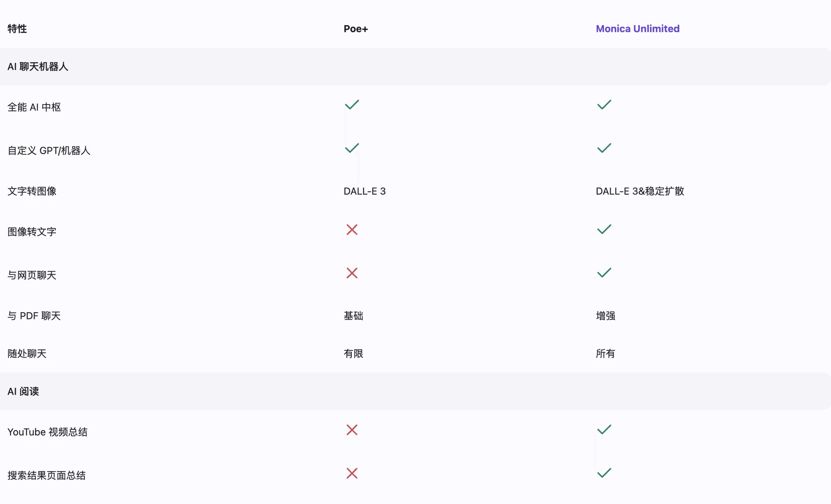The image size is (831, 504).
Task: Click the Monica value DALL-E 3&稳定扩散
Action: 640,191
